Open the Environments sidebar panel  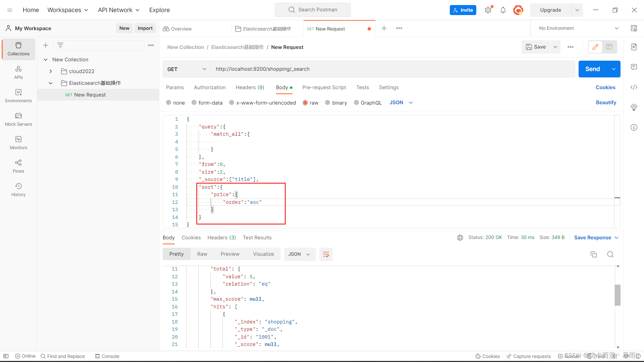coord(18,96)
